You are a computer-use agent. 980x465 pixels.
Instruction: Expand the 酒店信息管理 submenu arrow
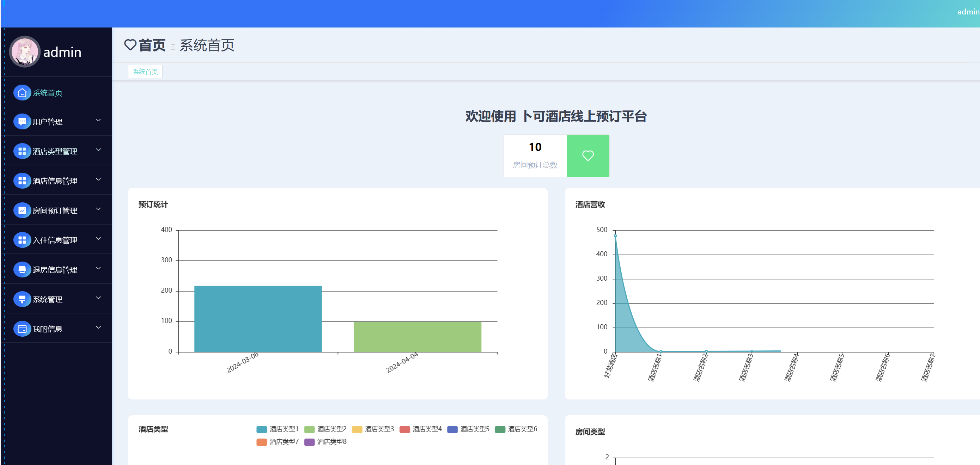[x=98, y=179]
